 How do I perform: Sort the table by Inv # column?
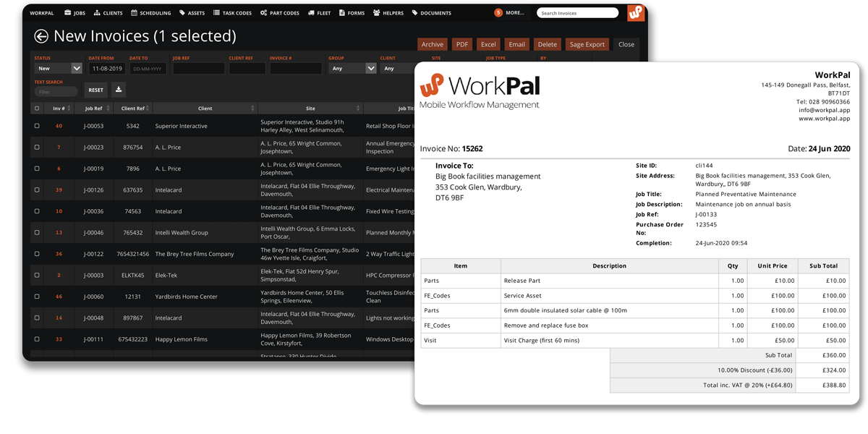tap(59, 109)
